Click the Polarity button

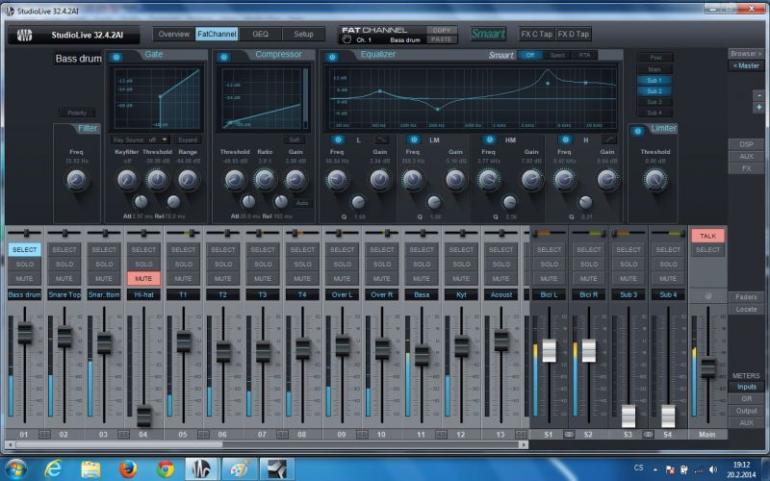click(77, 113)
